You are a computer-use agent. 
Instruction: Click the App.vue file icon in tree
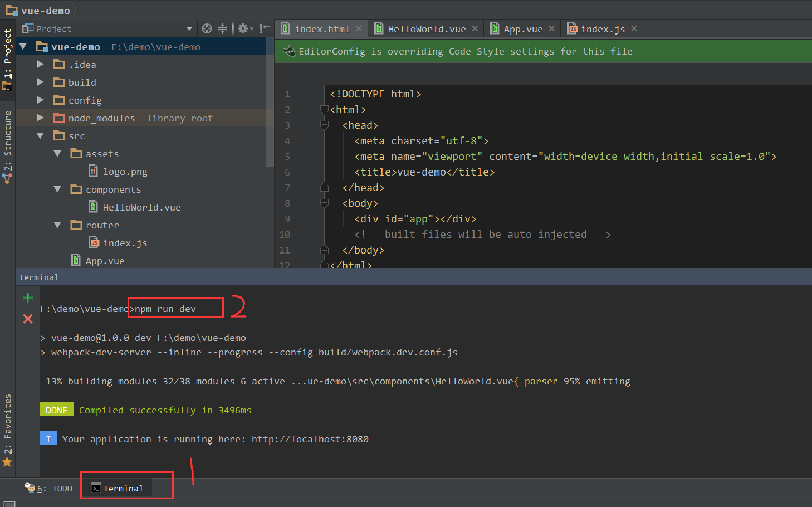[x=76, y=260]
